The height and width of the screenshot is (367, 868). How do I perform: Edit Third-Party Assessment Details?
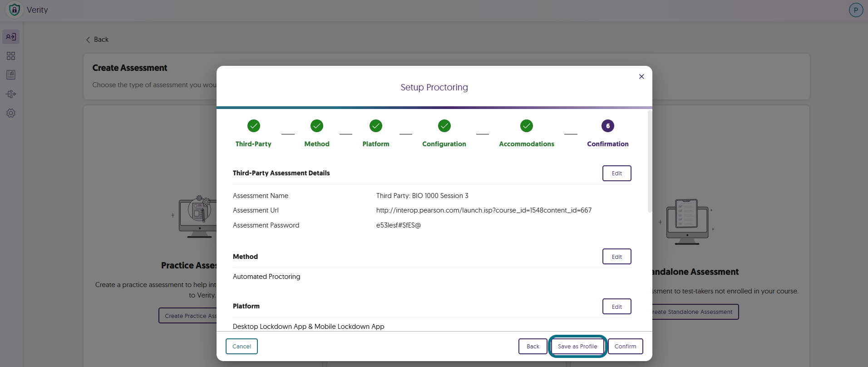617,173
